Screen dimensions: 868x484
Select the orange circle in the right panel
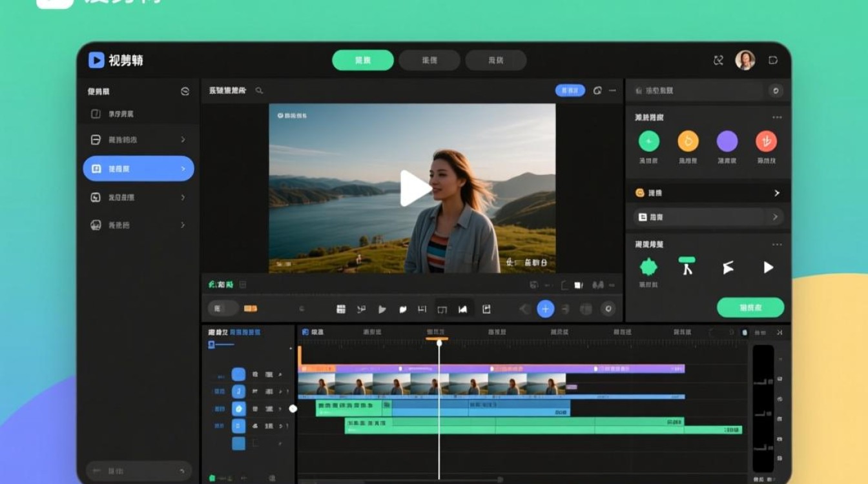[688, 141]
